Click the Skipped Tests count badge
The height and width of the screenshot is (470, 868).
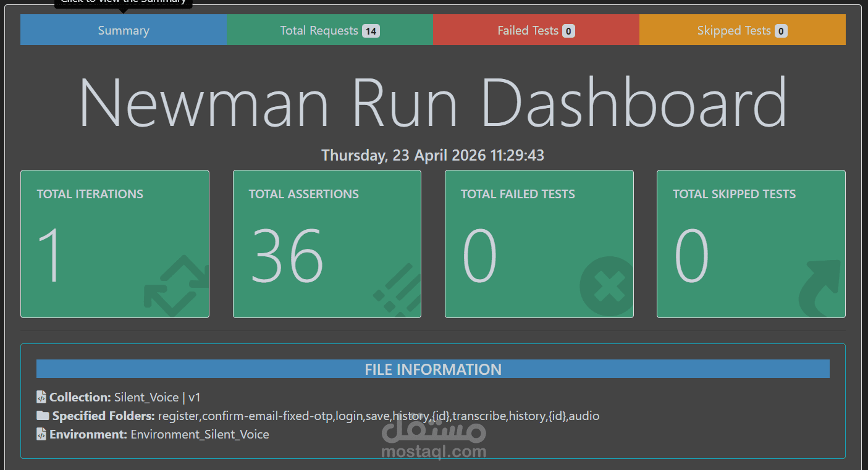pyautogui.click(x=781, y=31)
